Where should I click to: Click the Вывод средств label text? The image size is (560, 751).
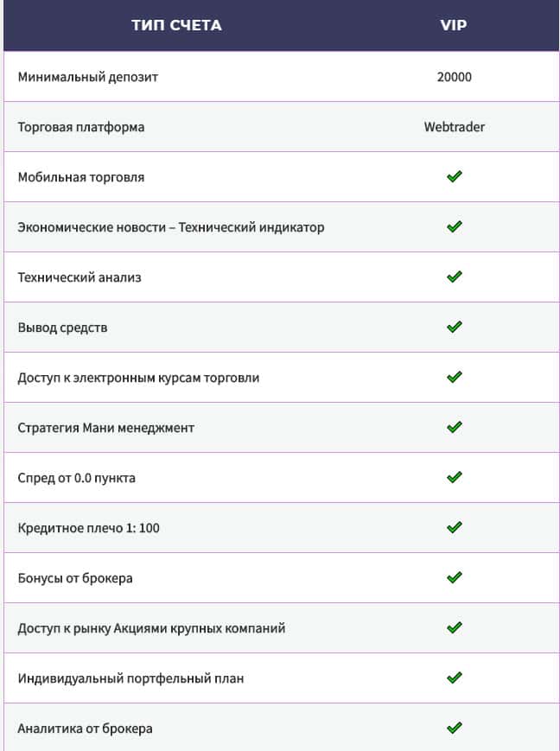click(x=62, y=328)
